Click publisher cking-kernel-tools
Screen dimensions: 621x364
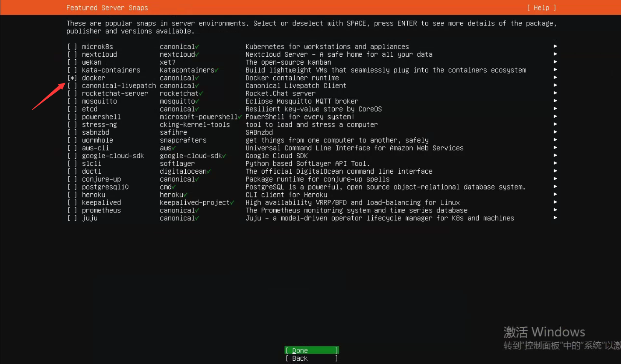point(195,125)
